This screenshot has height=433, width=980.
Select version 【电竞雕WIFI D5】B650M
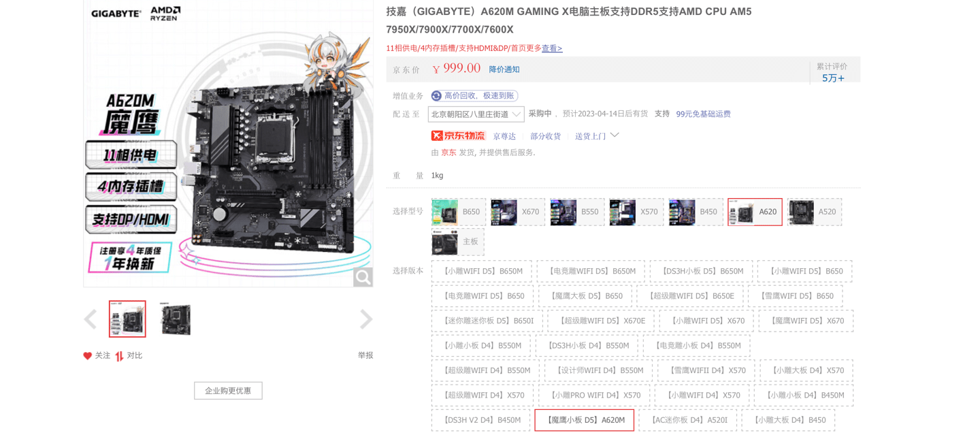(591, 271)
